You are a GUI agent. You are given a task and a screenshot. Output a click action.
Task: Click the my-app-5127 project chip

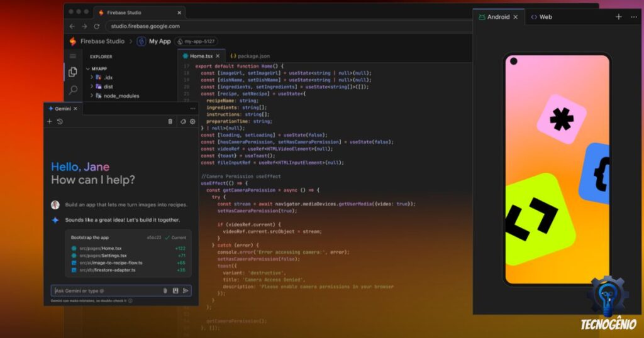click(x=196, y=41)
